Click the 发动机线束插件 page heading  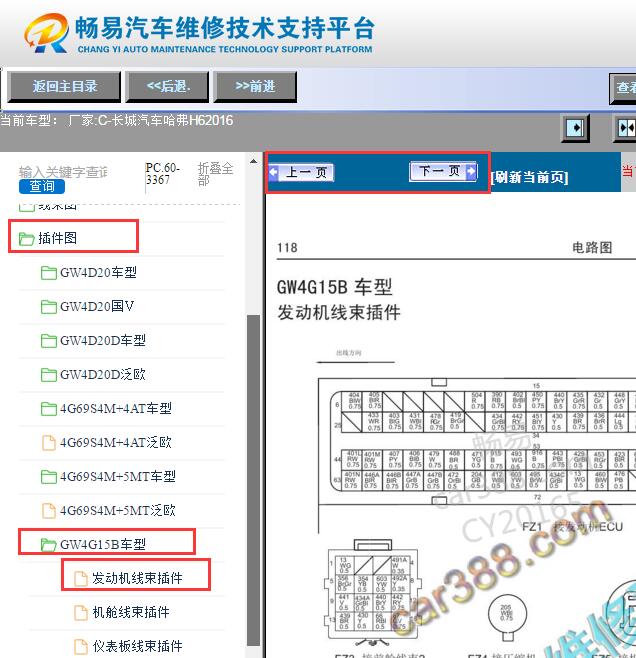[x=339, y=313]
